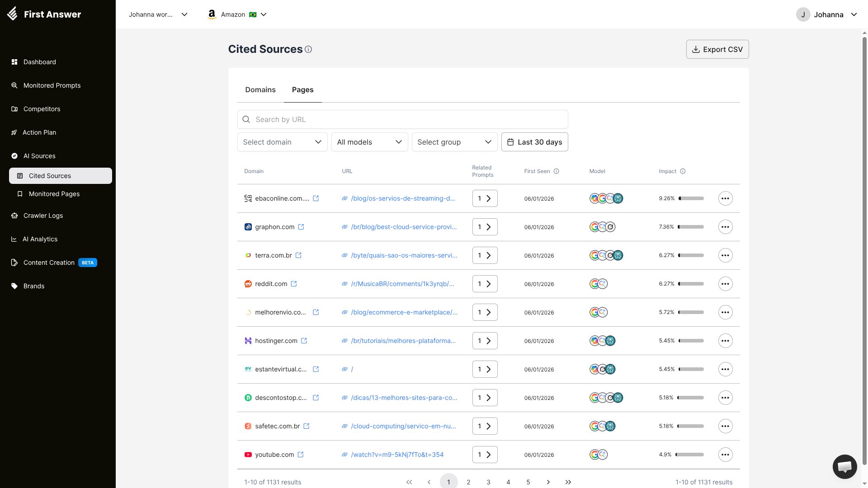Open the Johanna user account menu
The height and width of the screenshot is (488, 868).
click(x=826, y=14)
